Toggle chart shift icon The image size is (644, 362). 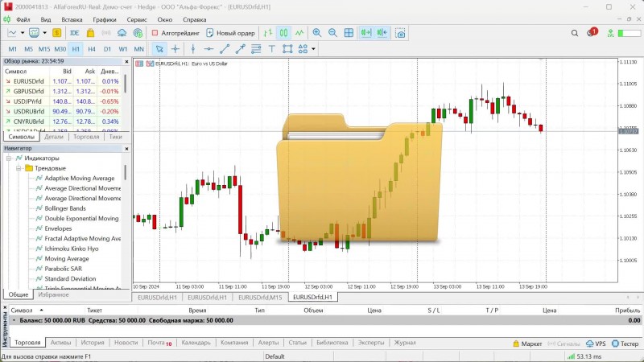[x=382, y=33]
